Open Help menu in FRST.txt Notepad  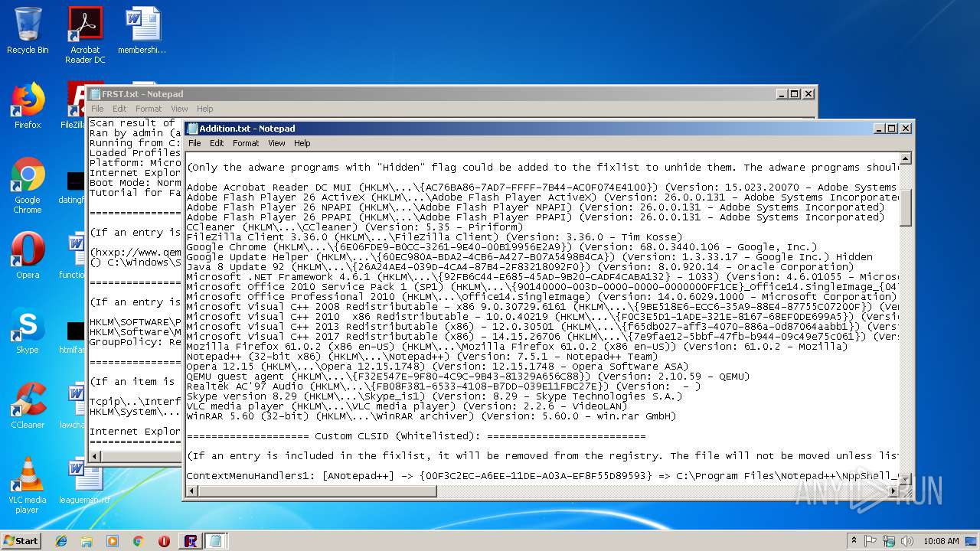pyautogui.click(x=205, y=109)
